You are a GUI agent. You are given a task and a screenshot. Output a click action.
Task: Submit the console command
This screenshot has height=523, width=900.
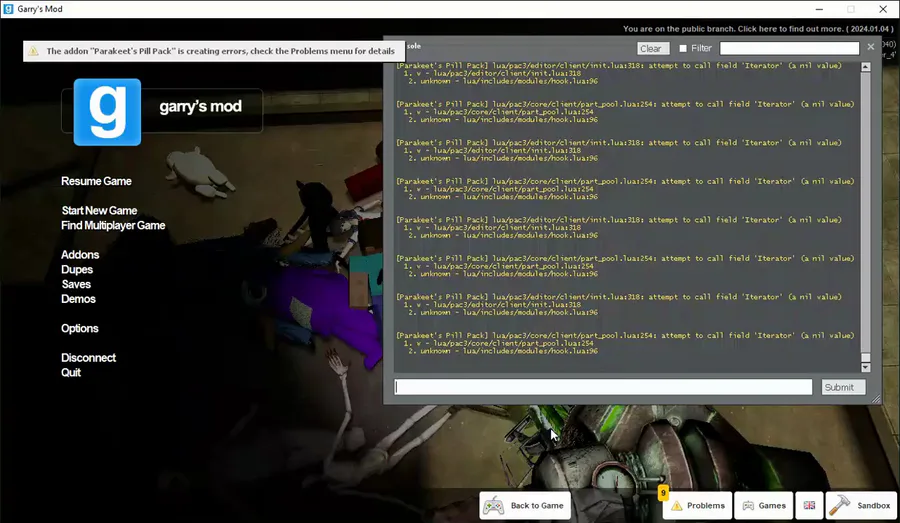(843, 387)
